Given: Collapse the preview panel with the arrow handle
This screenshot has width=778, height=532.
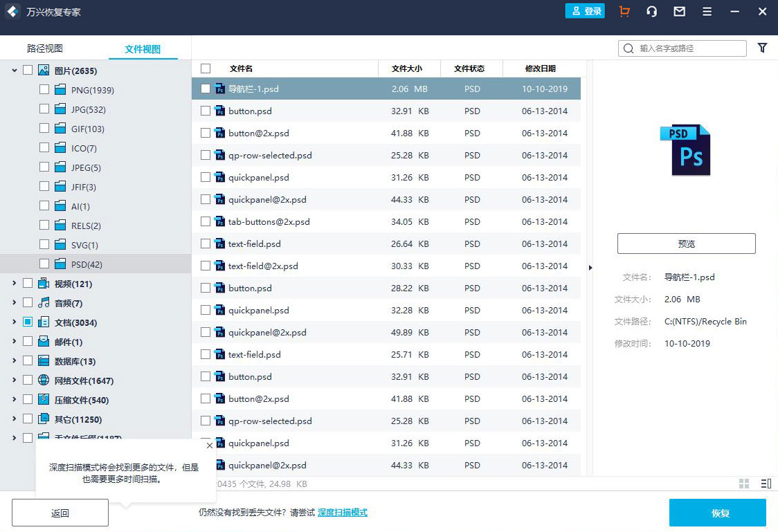Looking at the screenshot, I should [590, 268].
